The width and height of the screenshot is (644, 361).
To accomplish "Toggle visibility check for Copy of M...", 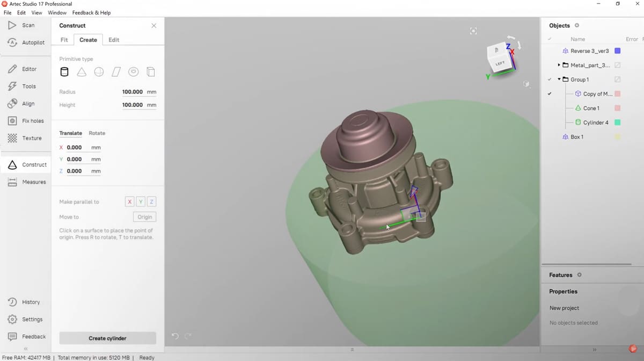I will click(550, 94).
